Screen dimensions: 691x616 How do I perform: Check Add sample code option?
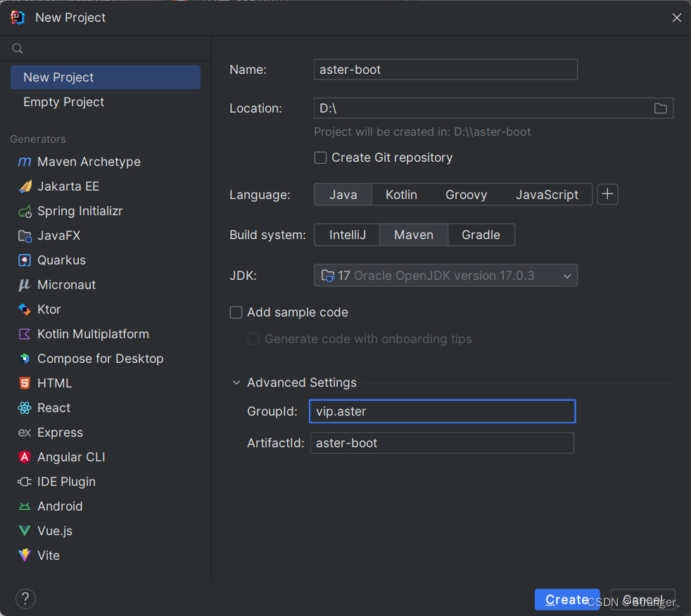236,313
